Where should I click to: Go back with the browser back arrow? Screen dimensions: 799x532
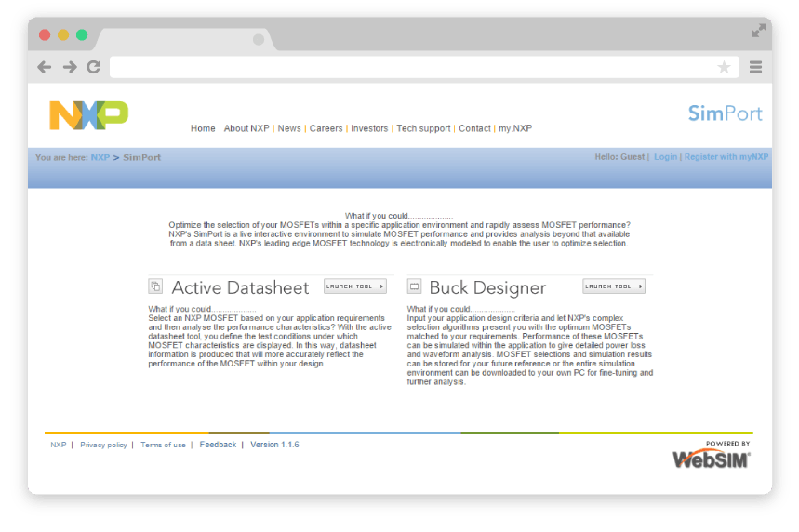click(45, 67)
